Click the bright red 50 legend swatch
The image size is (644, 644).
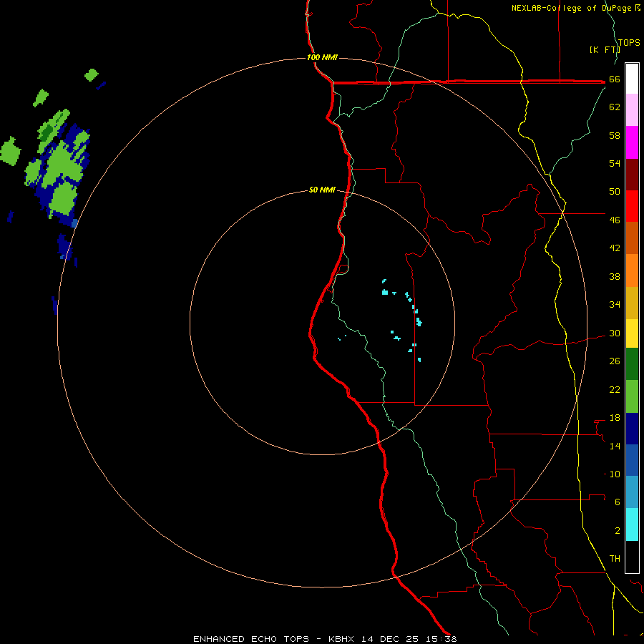coord(632,206)
